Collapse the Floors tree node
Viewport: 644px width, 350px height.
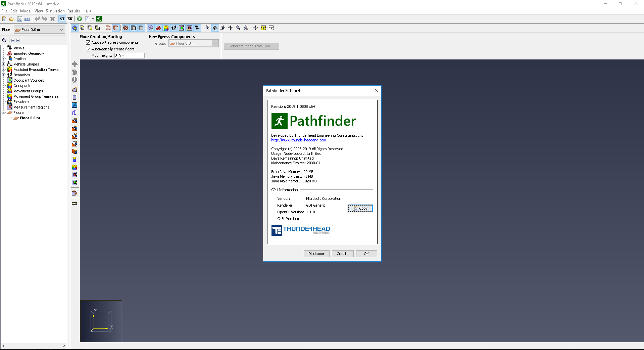point(4,113)
